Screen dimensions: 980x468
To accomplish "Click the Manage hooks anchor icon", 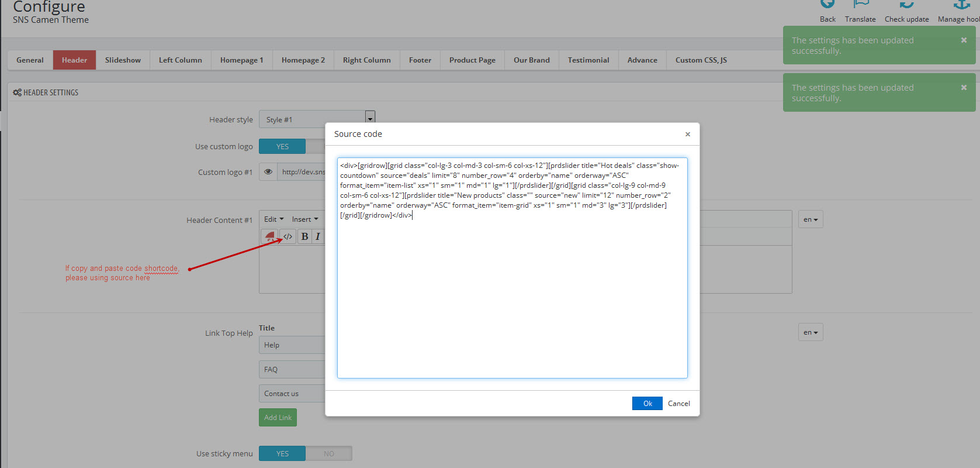I will click(x=961, y=5).
